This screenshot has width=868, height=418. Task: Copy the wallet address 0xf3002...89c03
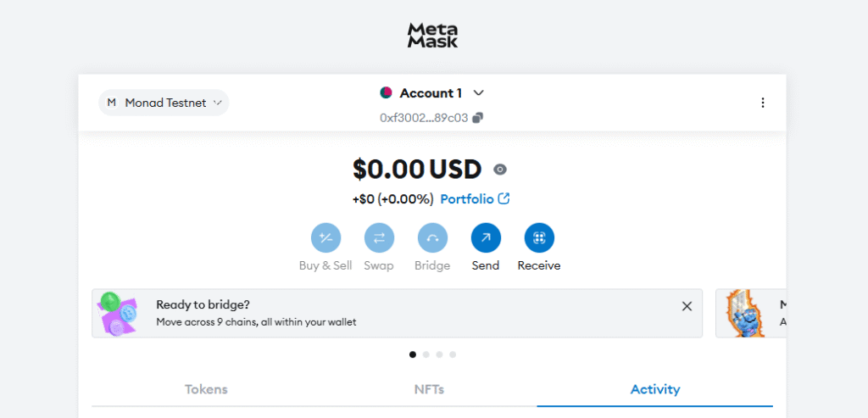pyautogui.click(x=478, y=118)
